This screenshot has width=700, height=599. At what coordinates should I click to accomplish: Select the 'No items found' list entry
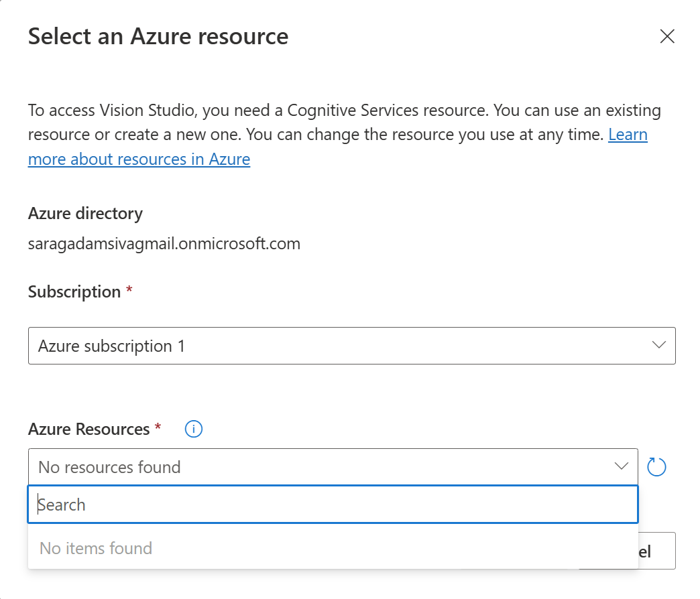[96, 548]
